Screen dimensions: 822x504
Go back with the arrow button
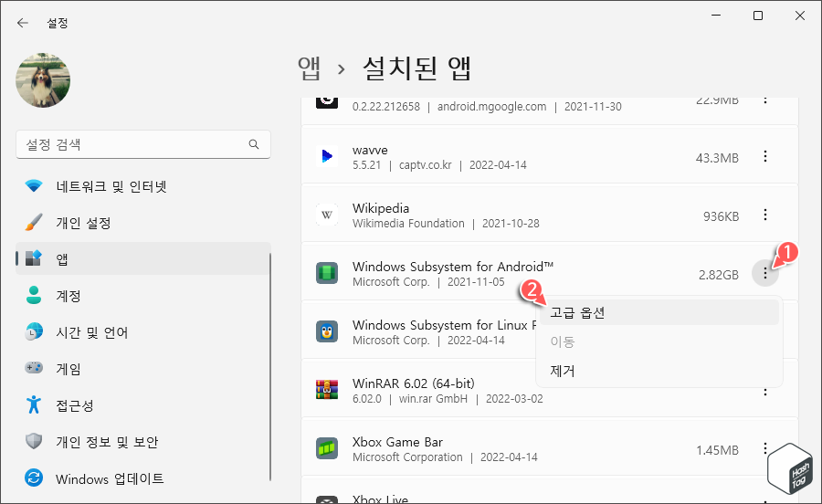(22, 23)
